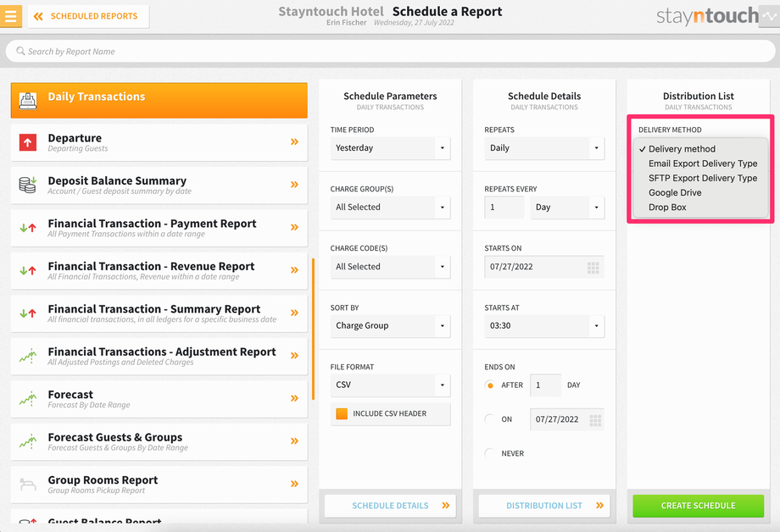Open the hamburger main menu
780x532 pixels.
(x=10, y=16)
